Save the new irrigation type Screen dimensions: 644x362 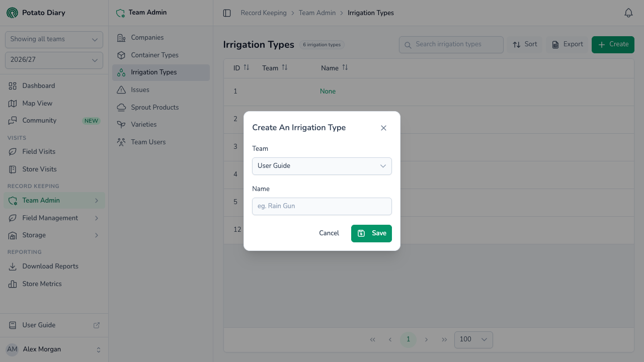tap(371, 233)
